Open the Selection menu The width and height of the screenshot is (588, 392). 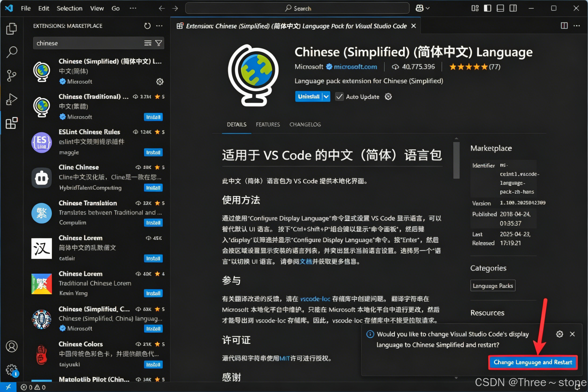(x=69, y=8)
